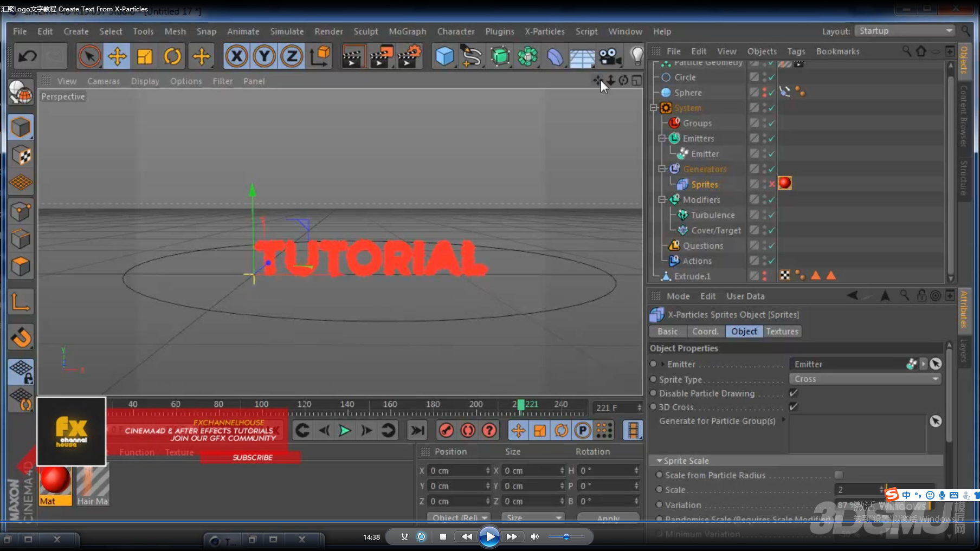Image resolution: width=980 pixels, height=551 pixels.
Task: Open the spline pen tool
Action: click(x=472, y=56)
